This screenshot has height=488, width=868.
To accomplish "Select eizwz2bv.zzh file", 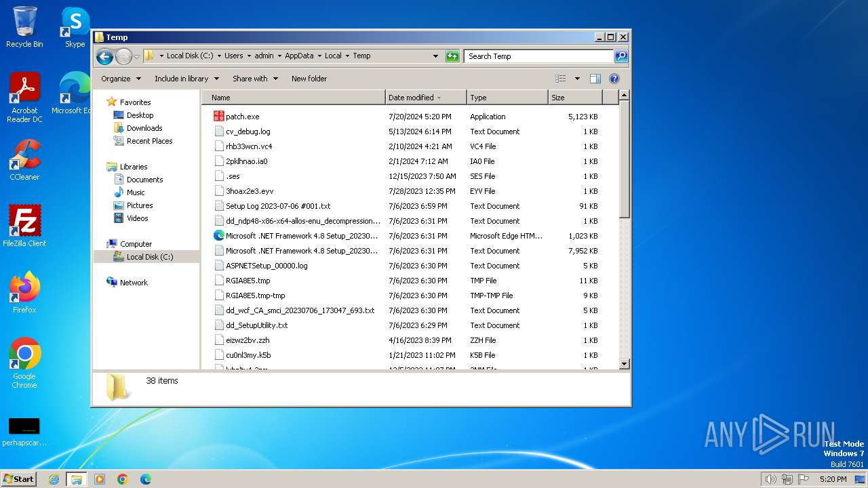I will (x=248, y=340).
